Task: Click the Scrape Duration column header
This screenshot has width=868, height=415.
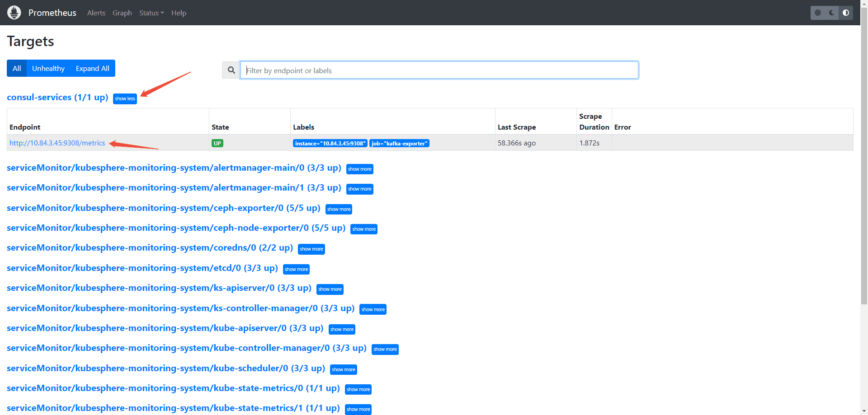Action: coord(594,122)
